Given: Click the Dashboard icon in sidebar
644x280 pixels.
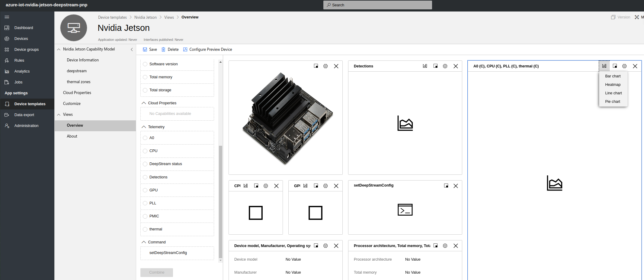Looking at the screenshot, I should (7, 28).
